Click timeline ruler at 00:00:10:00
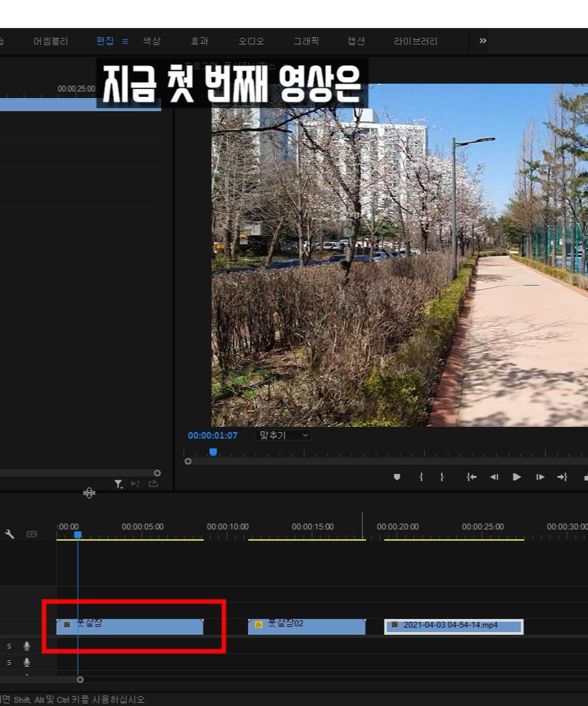The height and width of the screenshot is (706, 588). point(228,526)
